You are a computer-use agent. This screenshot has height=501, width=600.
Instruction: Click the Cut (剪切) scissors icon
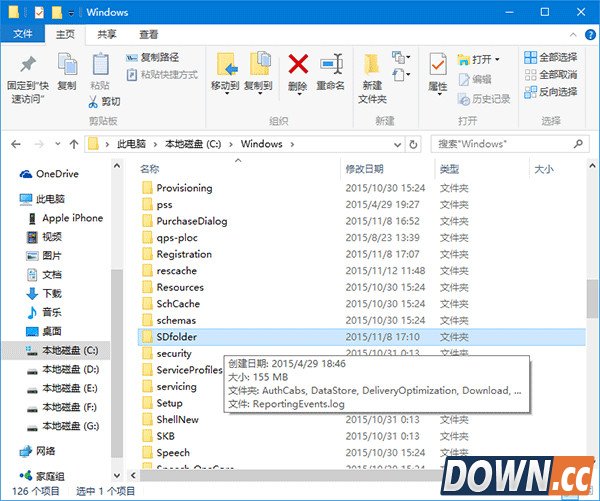click(93, 101)
